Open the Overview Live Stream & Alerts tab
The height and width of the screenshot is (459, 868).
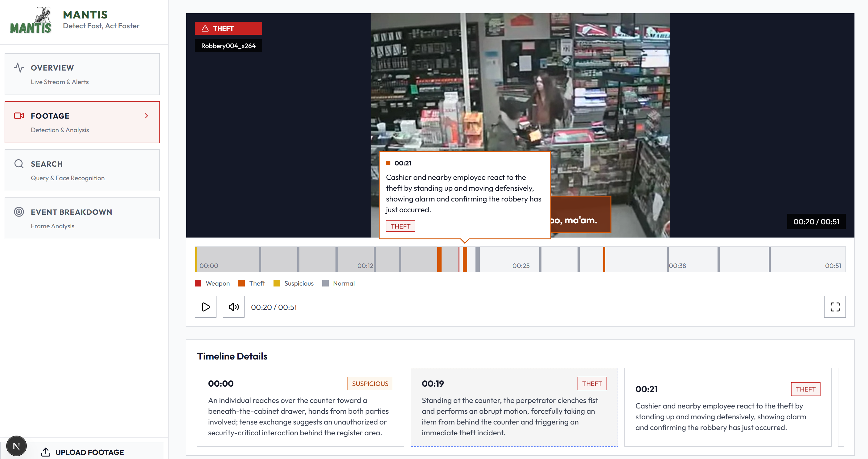(x=82, y=74)
